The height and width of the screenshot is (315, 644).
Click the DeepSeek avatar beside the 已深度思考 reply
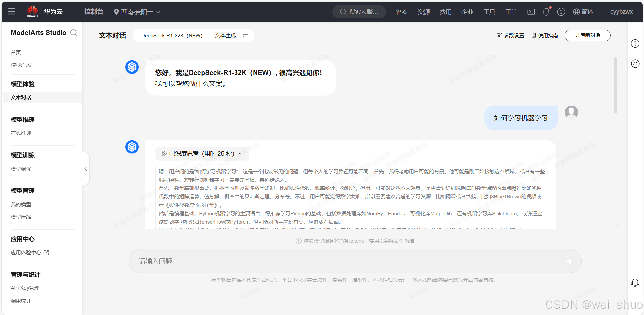coord(132,147)
